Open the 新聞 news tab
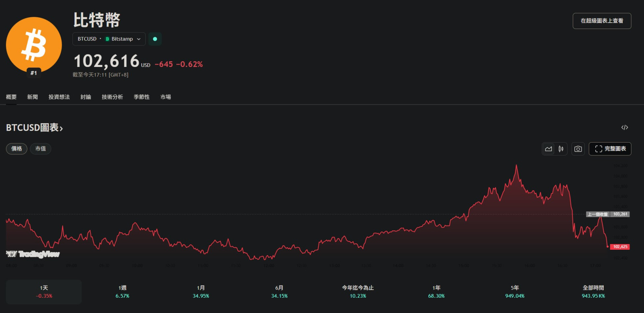 [33, 97]
